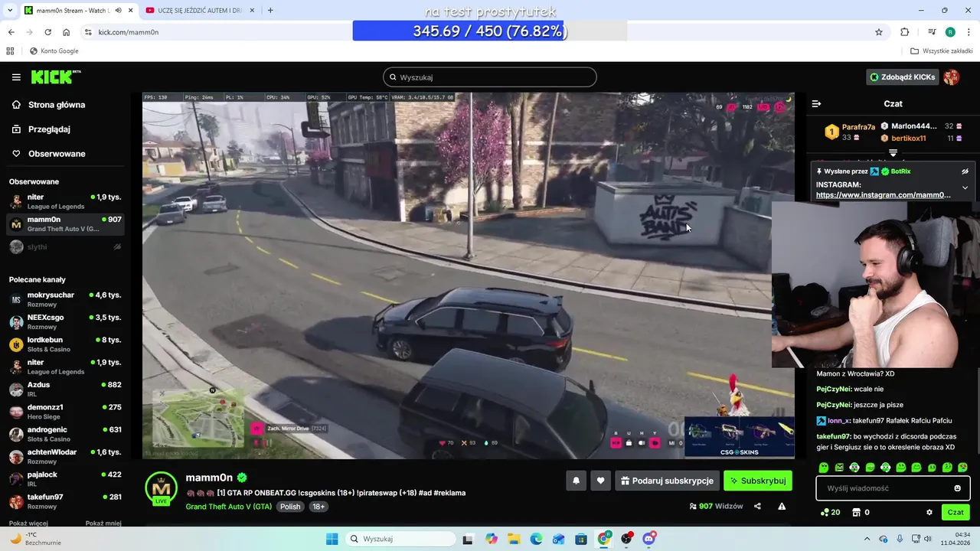Click Zdobądź KICKs button
The width and height of the screenshot is (980, 551).
point(902,77)
